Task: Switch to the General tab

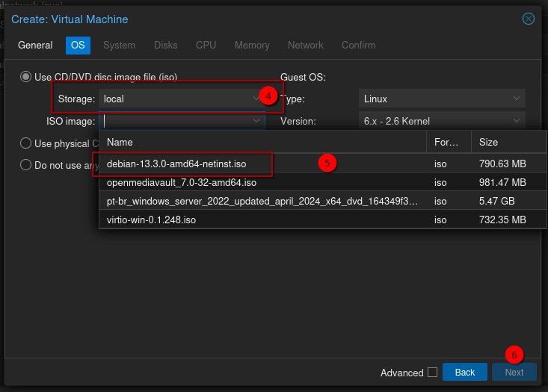Action: click(x=35, y=45)
